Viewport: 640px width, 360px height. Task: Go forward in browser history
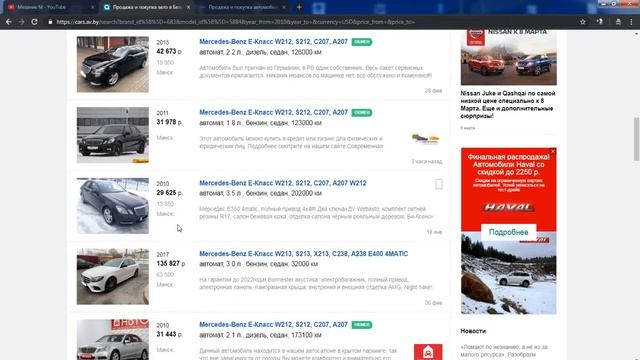(x=22, y=22)
